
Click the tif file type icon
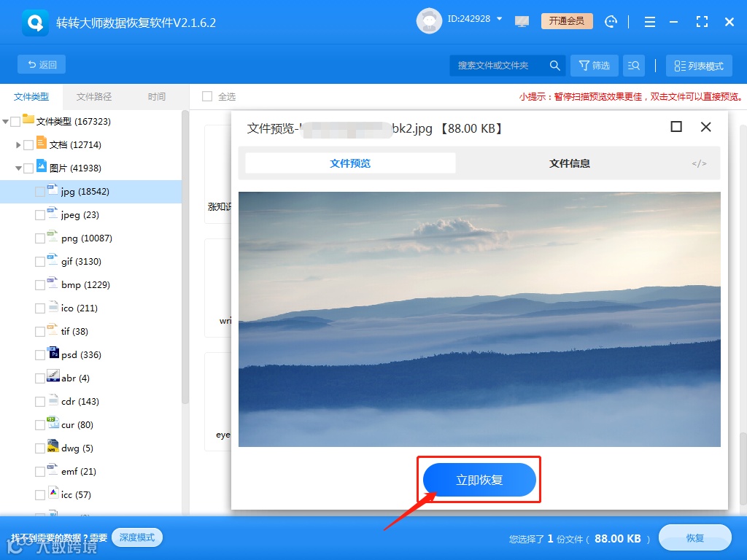53,329
